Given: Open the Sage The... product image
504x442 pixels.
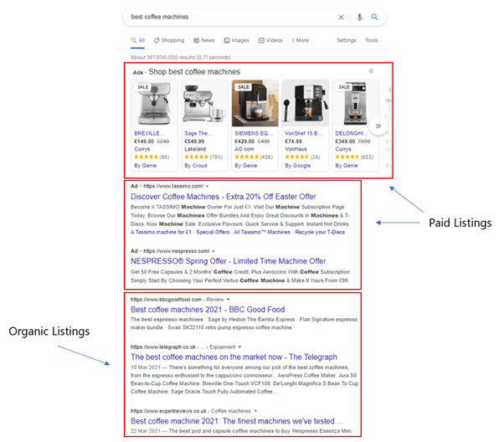Looking at the screenshot, I should point(204,104).
